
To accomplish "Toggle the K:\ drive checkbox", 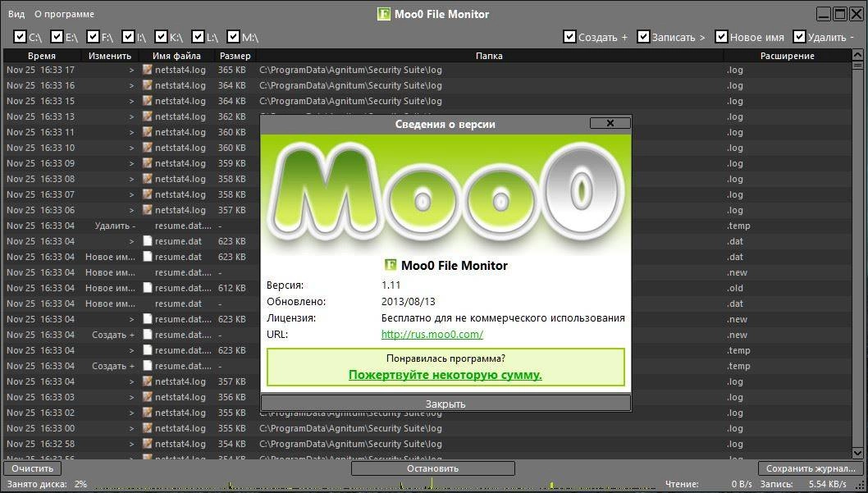I will tap(161, 37).
